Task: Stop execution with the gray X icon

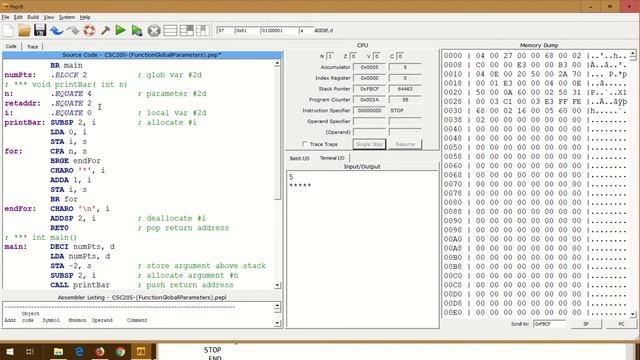Action: (x=153, y=31)
